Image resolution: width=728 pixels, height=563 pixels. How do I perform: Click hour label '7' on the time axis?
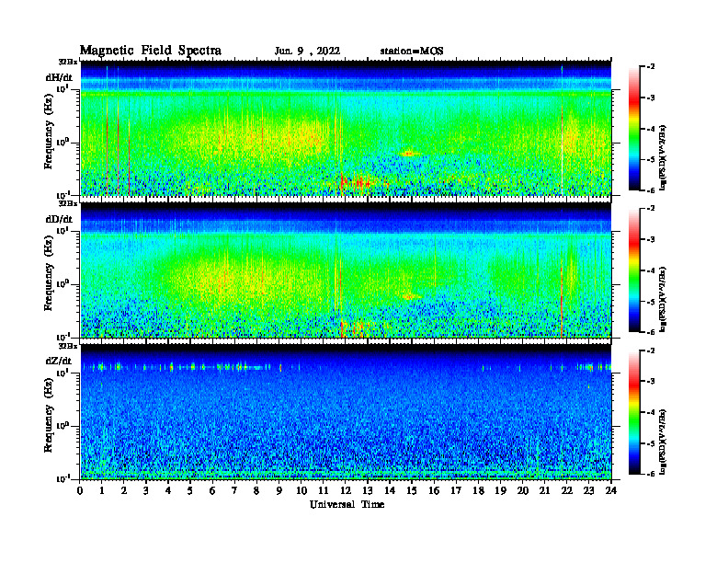[235, 490]
